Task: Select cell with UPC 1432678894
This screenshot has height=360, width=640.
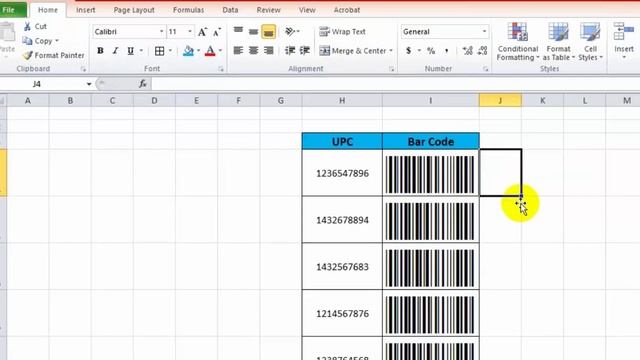Action: click(x=342, y=220)
